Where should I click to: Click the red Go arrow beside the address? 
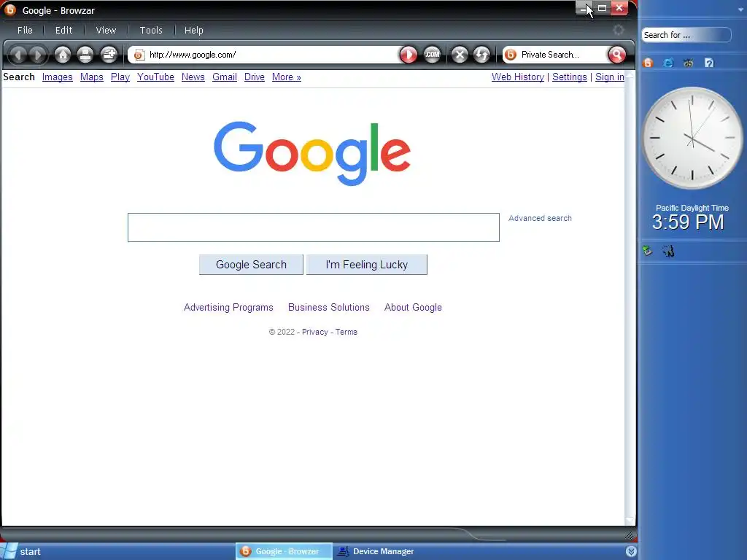tap(409, 55)
